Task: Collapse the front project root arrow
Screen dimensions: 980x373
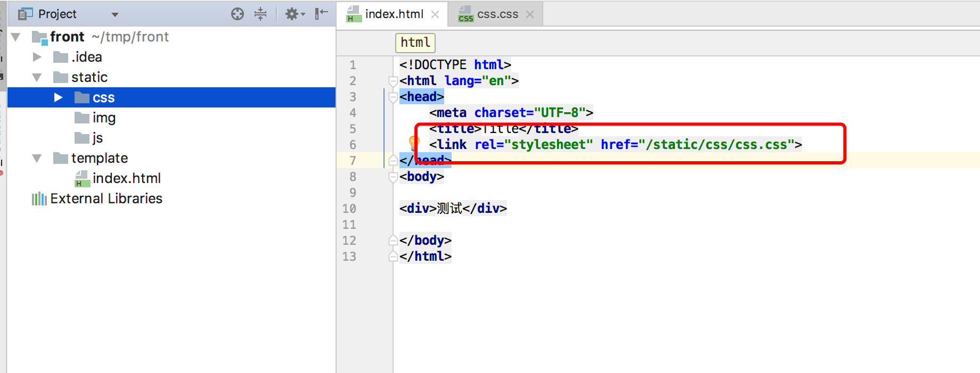Action: pos(16,37)
